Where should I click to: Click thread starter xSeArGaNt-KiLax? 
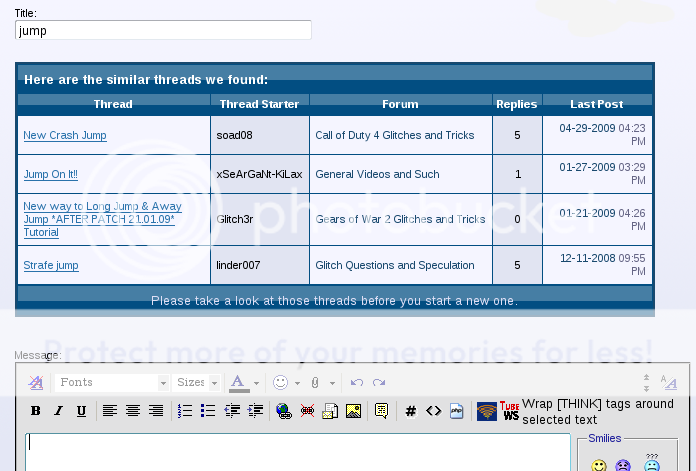[259, 174]
